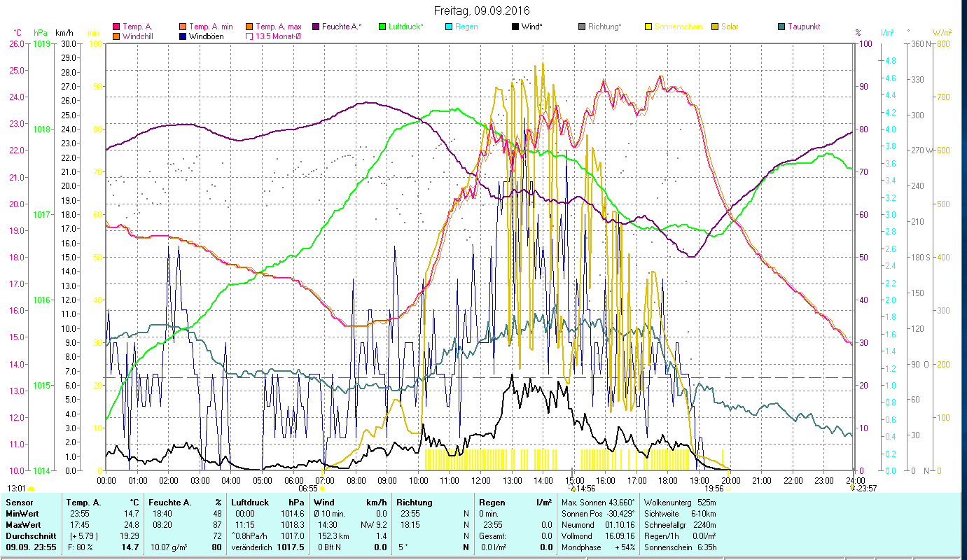This screenshot has height=560, width=967.
Task: Click the gold Solar legend swatch
Action: pyautogui.click(x=715, y=27)
